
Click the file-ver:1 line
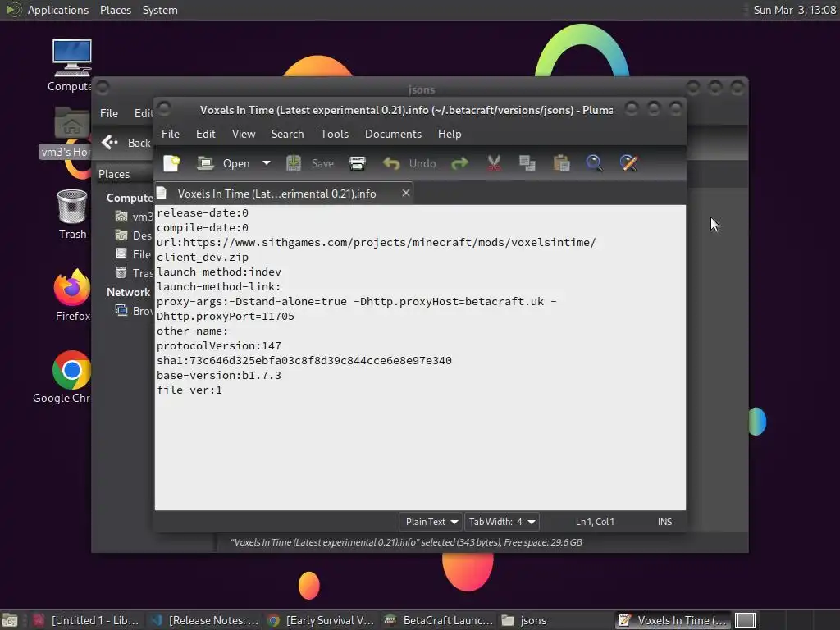coord(189,390)
